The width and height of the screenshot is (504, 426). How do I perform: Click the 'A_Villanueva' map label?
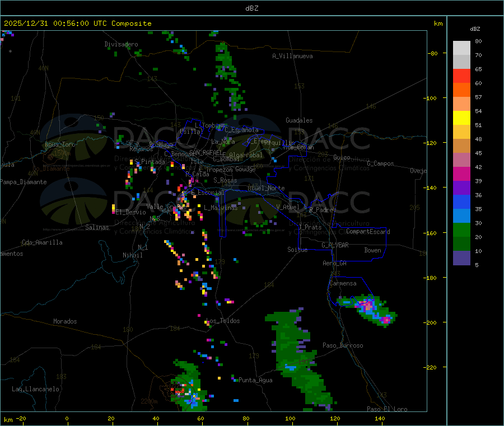(292, 56)
